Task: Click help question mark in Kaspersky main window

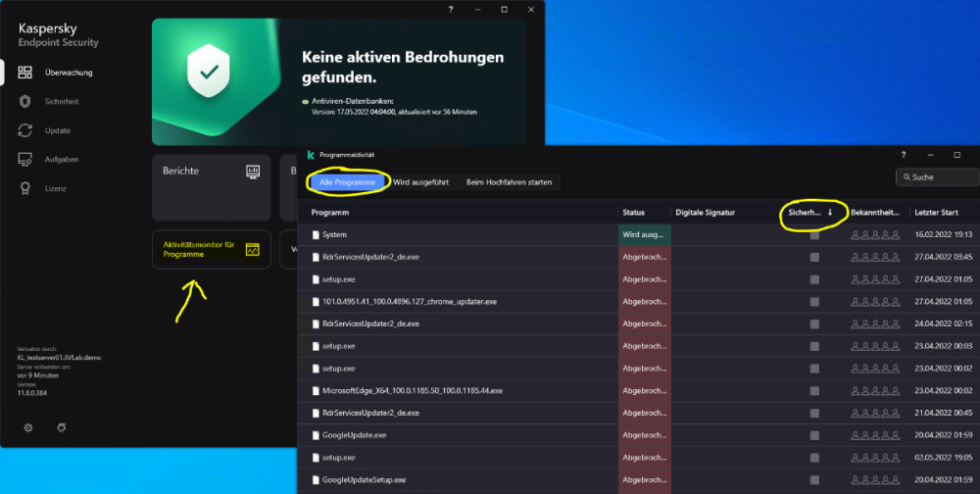Action: point(451,10)
